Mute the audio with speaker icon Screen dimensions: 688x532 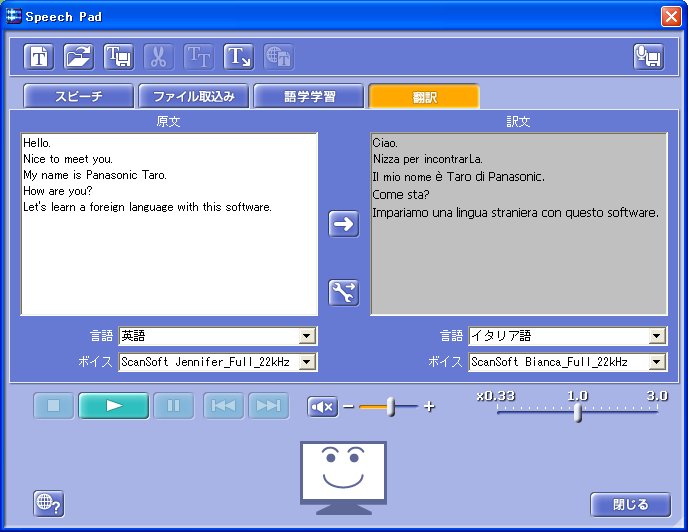tap(322, 407)
